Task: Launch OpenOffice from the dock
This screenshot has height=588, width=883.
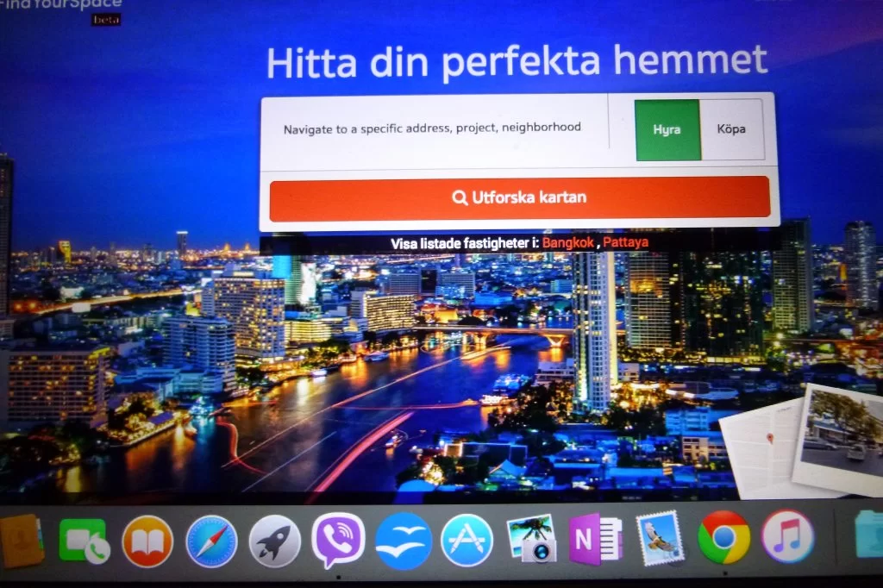Action: click(403, 541)
